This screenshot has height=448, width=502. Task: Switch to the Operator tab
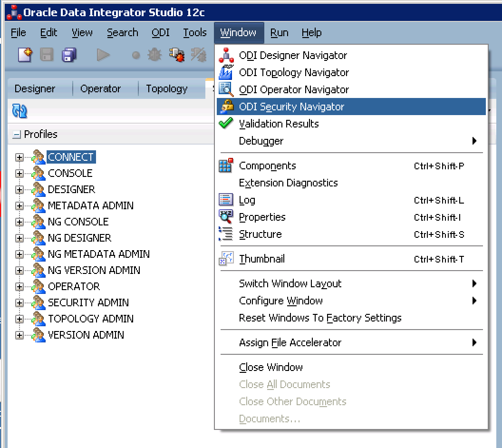point(100,89)
